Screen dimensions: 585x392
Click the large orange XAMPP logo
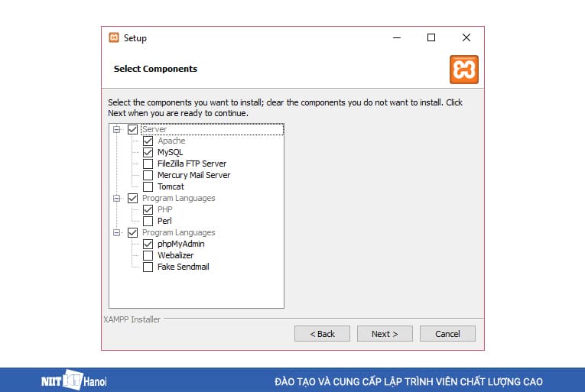coord(463,70)
